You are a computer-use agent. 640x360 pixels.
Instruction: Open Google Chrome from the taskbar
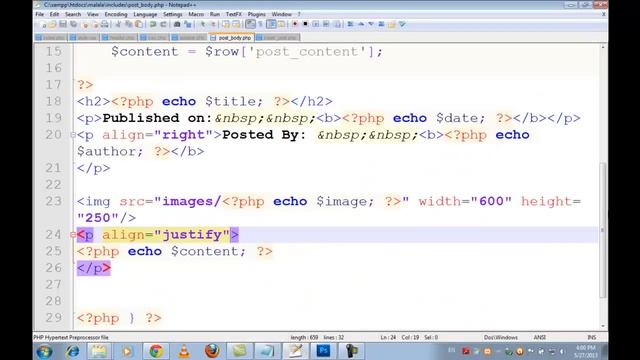tap(156, 351)
